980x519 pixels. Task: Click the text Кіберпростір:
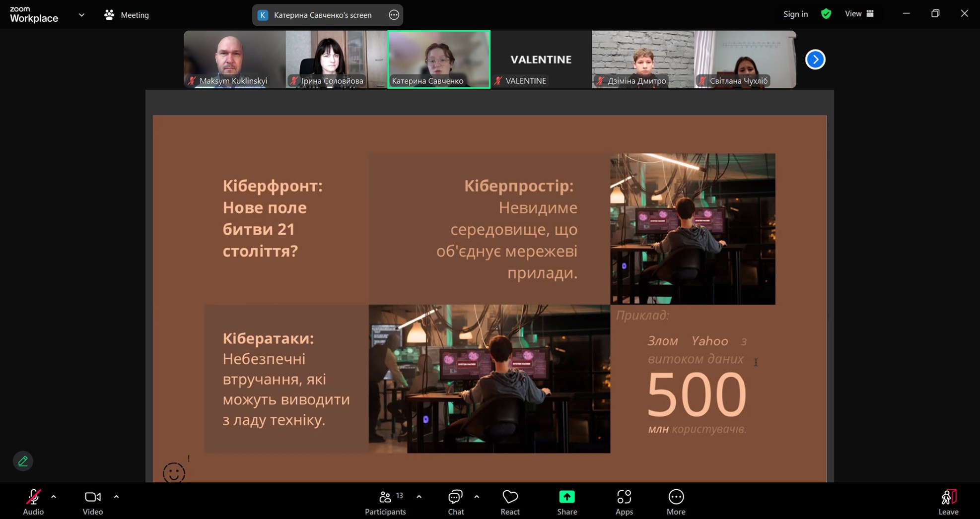[519, 186]
